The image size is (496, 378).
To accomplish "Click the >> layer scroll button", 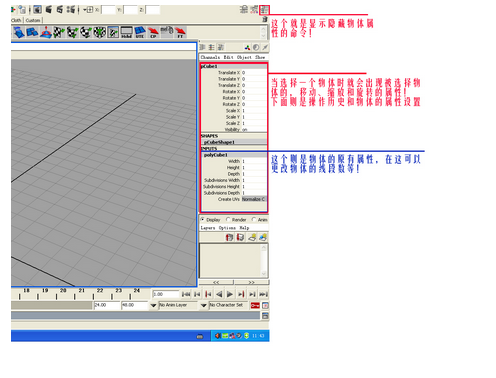I will [x=251, y=282].
